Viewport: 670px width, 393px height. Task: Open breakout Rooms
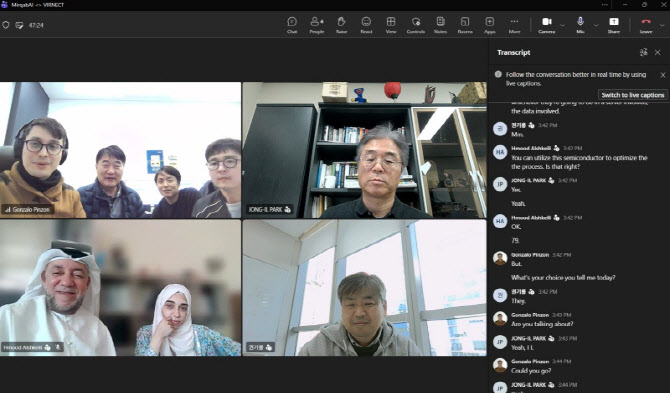[x=465, y=25]
